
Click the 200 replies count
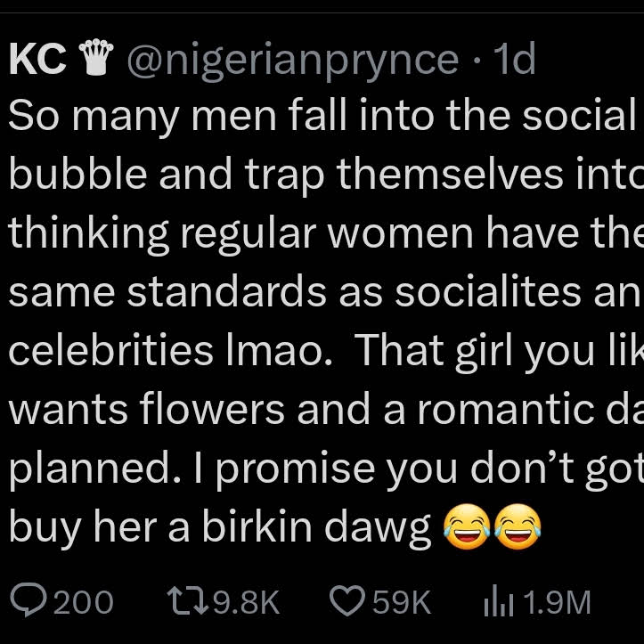84,603
